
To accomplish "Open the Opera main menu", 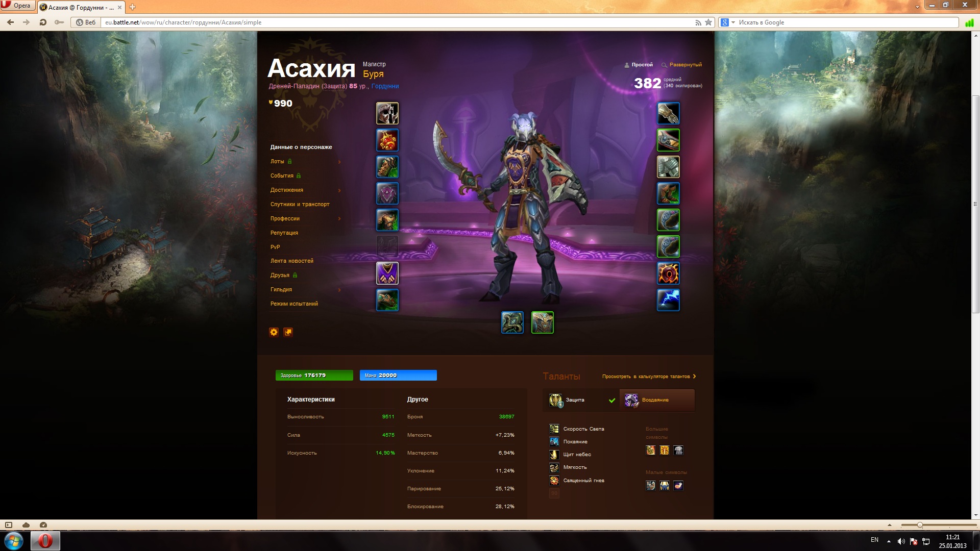I will click(x=17, y=6).
